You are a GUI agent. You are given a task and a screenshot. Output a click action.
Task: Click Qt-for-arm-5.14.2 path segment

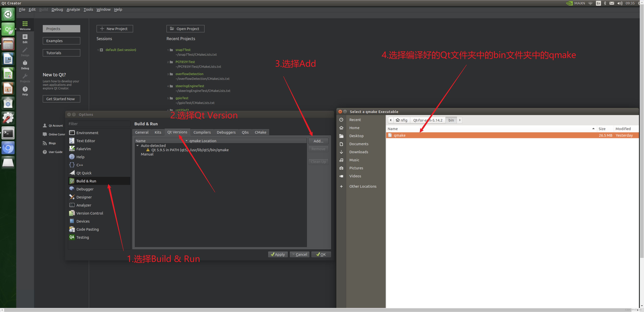coord(428,120)
